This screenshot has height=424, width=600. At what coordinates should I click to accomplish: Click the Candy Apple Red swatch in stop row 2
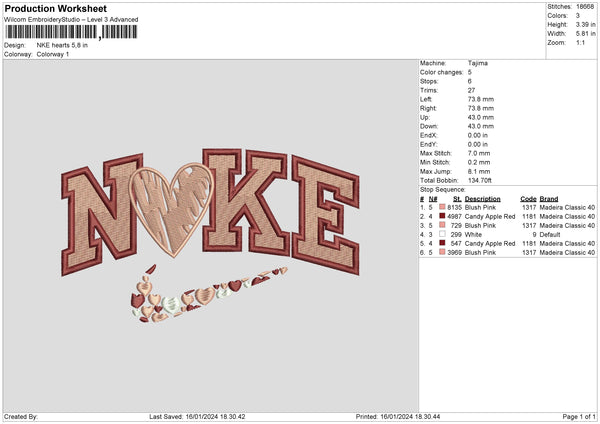pos(442,216)
